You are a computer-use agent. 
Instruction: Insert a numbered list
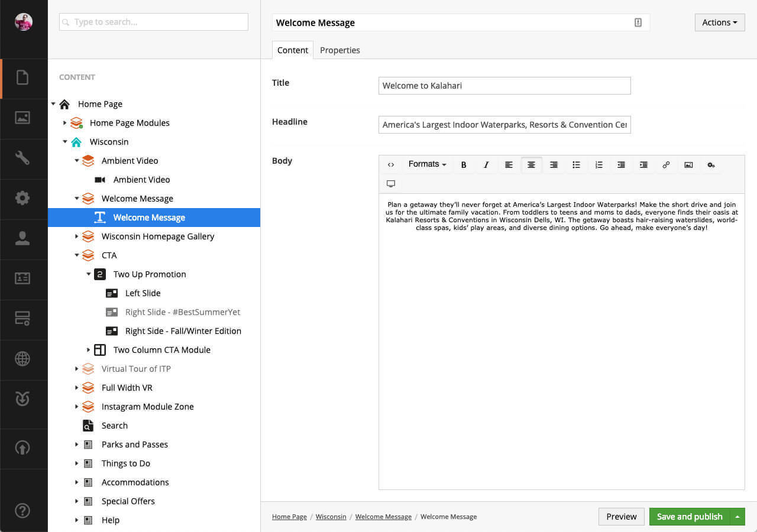(x=599, y=165)
